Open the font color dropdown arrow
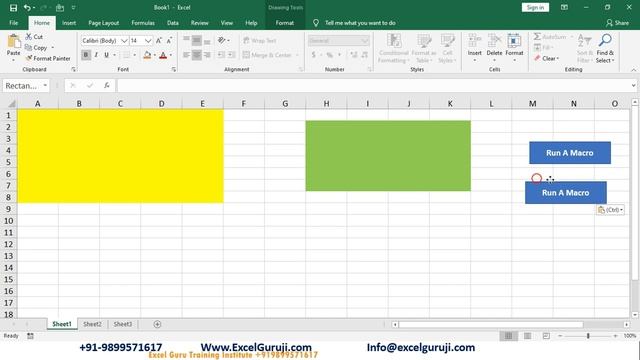The image size is (640, 360). pos(170,55)
